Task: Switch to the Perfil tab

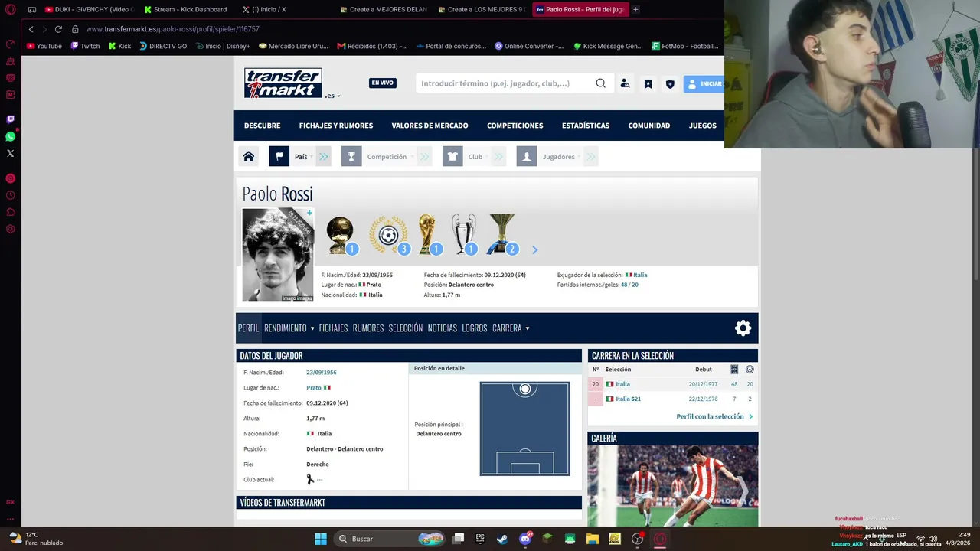Action: click(x=248, y=328)
